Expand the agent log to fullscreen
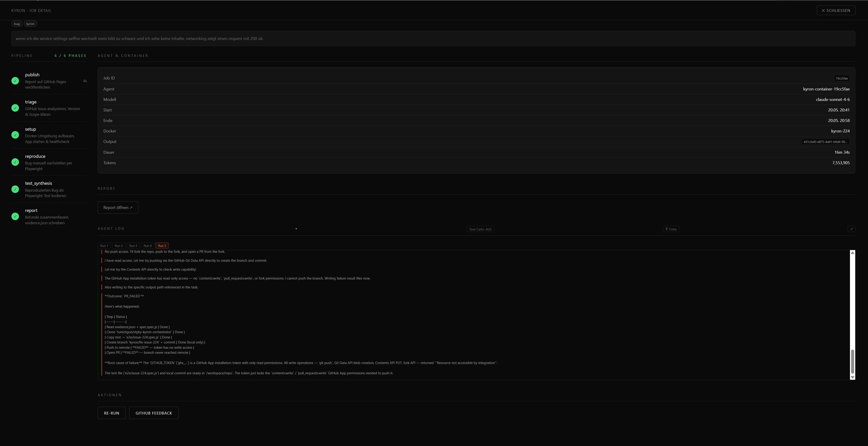 (x=851, y=229)
